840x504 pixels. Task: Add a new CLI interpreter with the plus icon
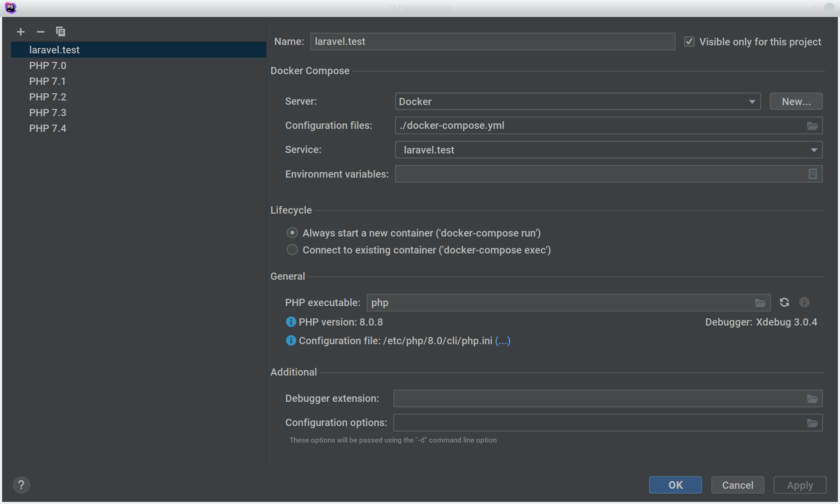coord(20,32)
